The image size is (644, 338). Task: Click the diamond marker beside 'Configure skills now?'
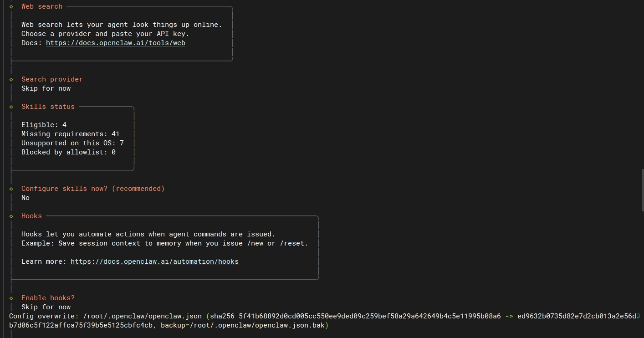tap(11, 189)
